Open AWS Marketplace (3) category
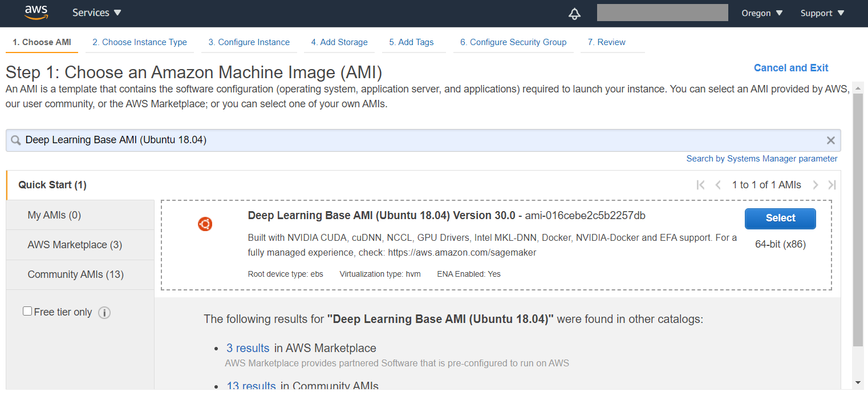The width and height of the screenshot is (868, 400). click(x=80, y=245)
